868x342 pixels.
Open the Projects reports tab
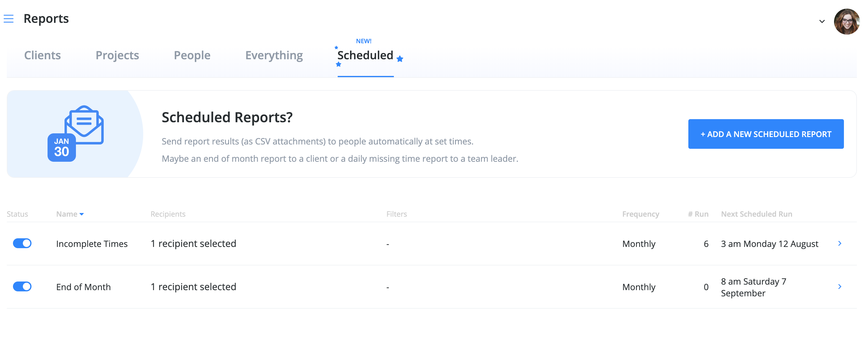tap(117, 55)
